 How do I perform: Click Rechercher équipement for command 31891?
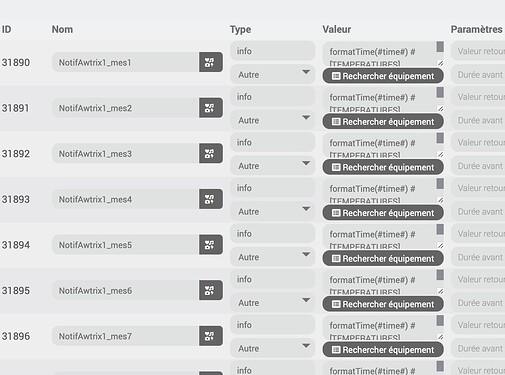pyautogui.click(x=383, y=122)
